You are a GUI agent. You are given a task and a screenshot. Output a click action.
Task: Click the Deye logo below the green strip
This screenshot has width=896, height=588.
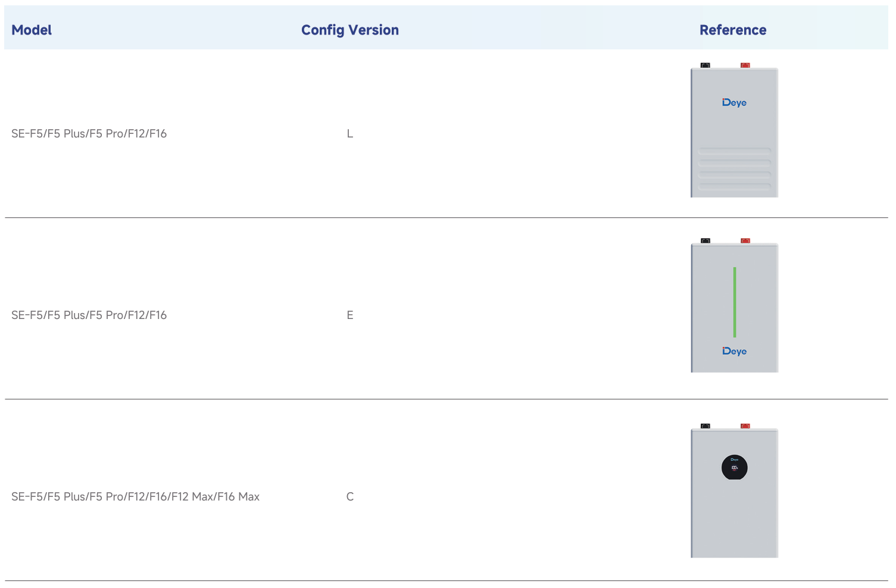734,352
